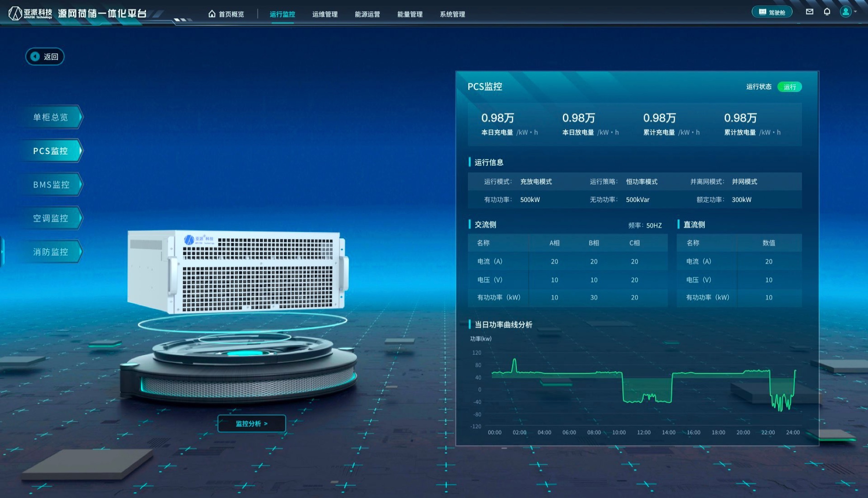Open the 能量管理 menu tab
The image size is (868, 498).
pyautogui.click(x=410, y=14)
